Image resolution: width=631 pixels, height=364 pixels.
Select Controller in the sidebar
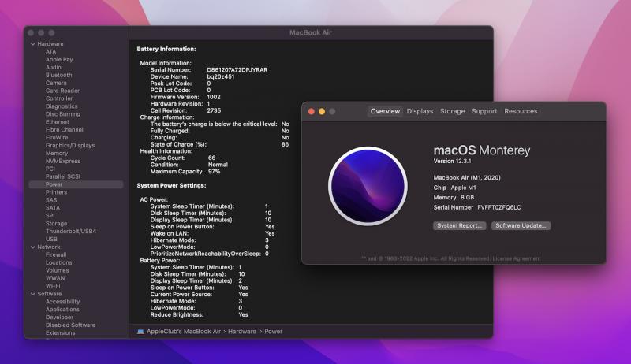pyautogui.click(x=59, y=98)
